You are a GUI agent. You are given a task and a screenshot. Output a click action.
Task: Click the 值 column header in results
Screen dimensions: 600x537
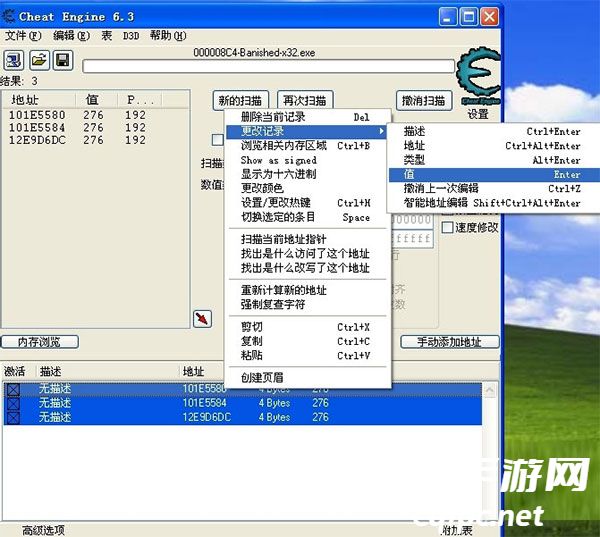click(x=96, y=100)
